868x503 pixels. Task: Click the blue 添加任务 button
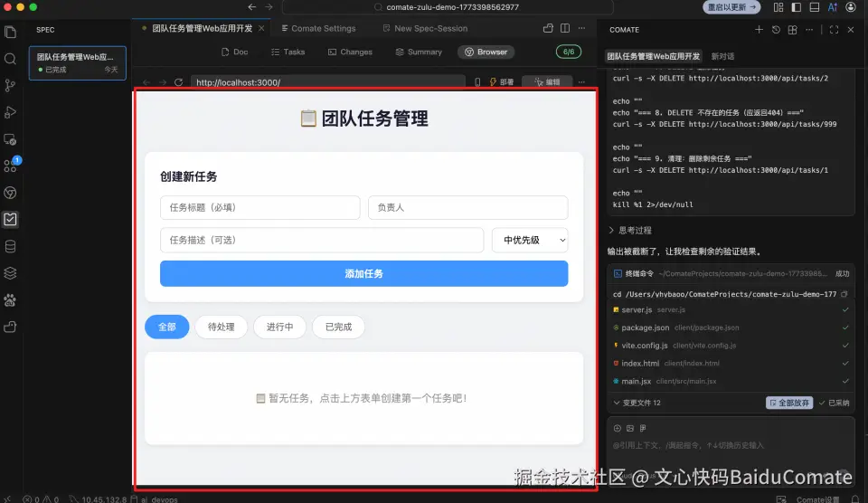pyautogui.click(x=363, y=273)
